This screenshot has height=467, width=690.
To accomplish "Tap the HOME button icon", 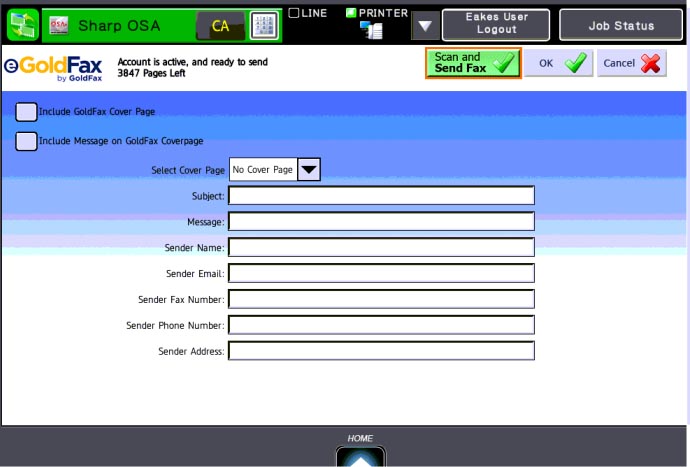I will coord(360,456).
